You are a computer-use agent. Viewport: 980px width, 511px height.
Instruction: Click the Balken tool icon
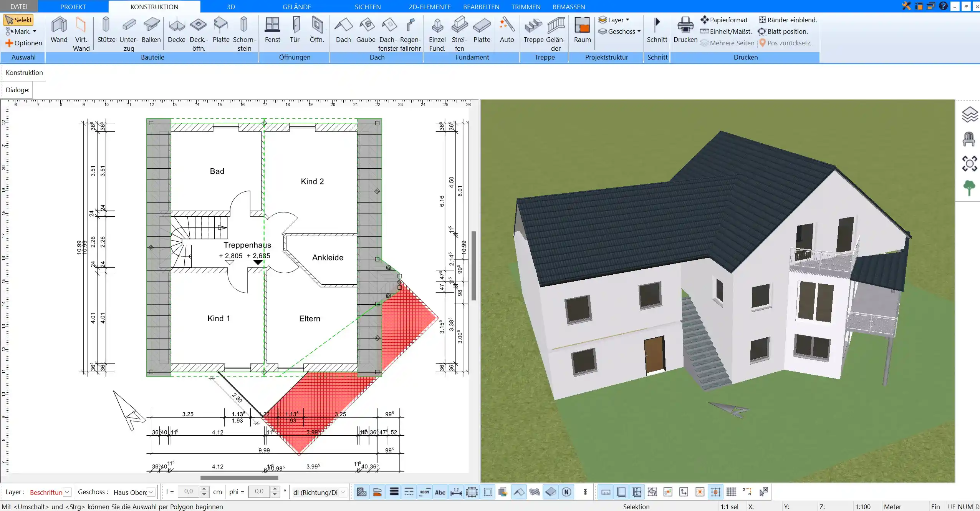151,30
